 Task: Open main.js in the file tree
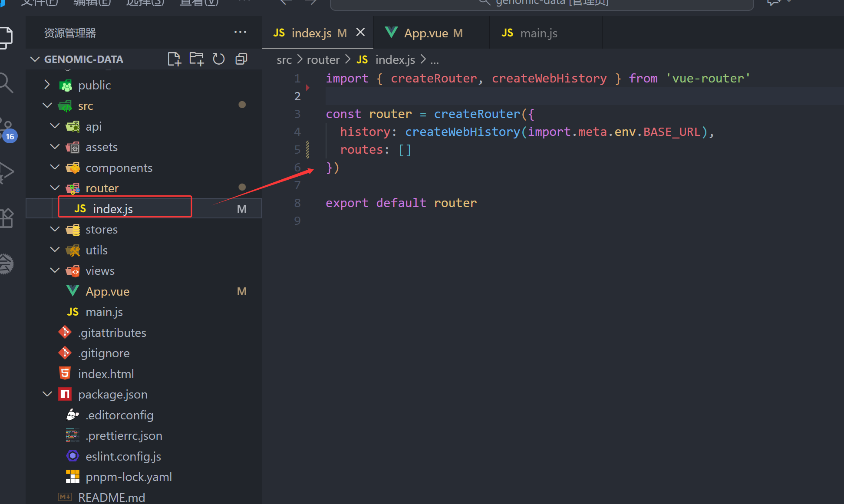pos(104,312)
